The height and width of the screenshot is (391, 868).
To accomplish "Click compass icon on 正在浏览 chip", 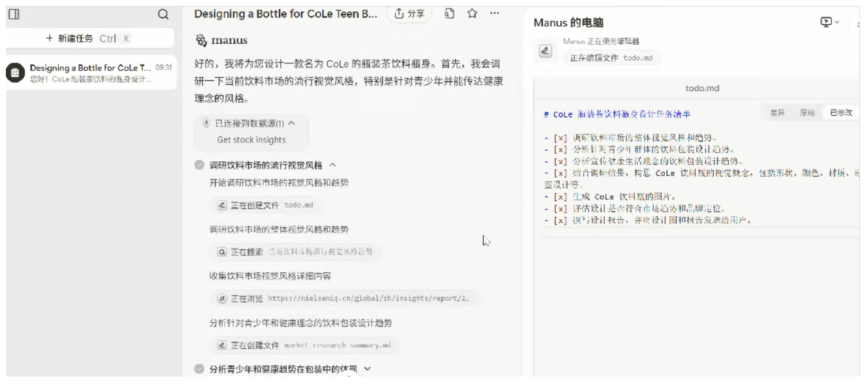I will coord(222,299).
